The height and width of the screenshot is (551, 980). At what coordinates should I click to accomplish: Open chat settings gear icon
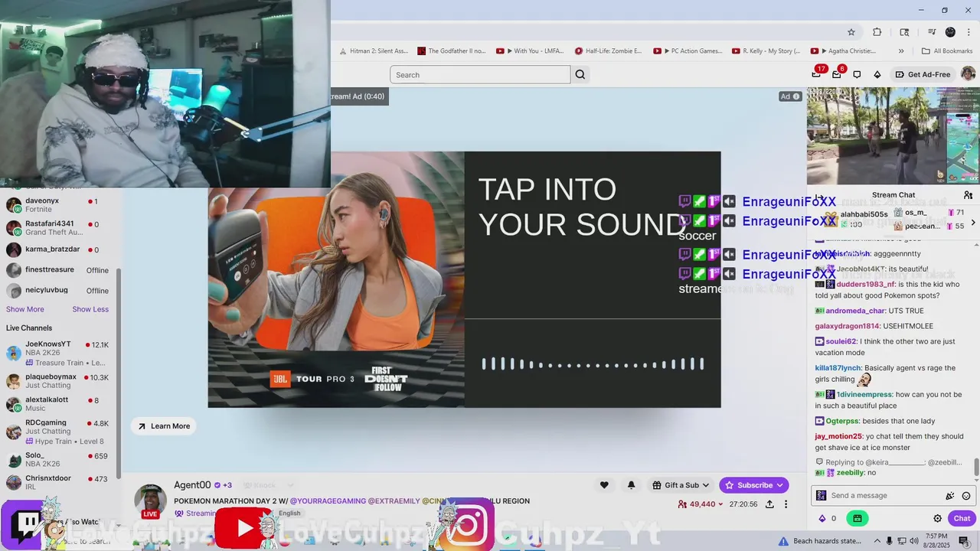(x=937, y=518)
